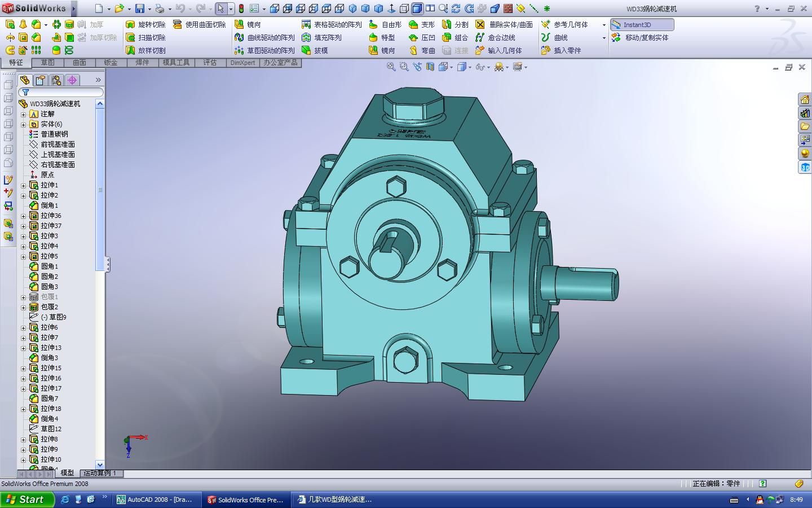The image size is (812, 508).
Task: Select the 扫描切除 swept cut tool
Action: (145, 37)
